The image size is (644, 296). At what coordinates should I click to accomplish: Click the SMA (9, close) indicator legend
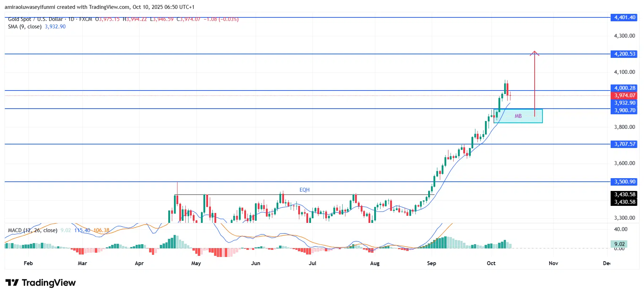click(25, 27)
